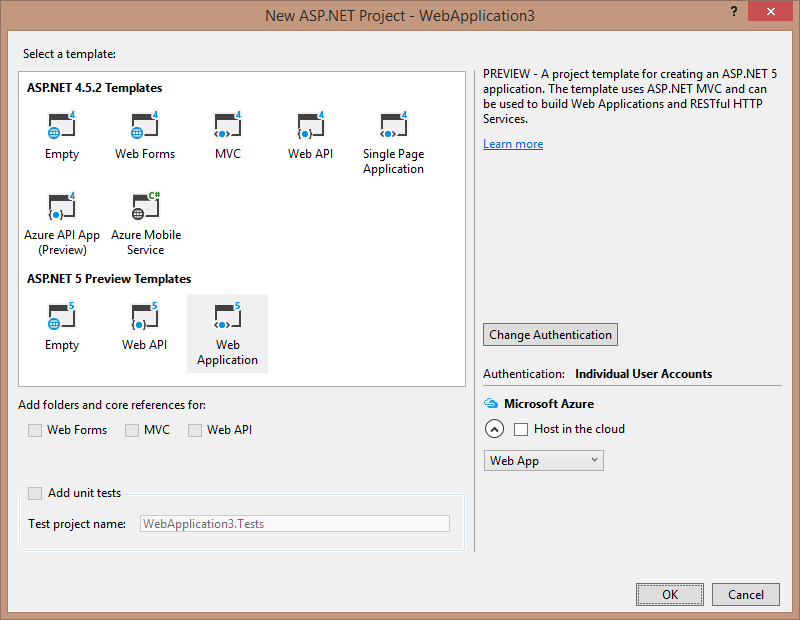Image resolution: width=800 pixels, height=620 pixels.
Task: Choose the Web Forms template icon
Action: pyautogui.click(x=145, y=125)
